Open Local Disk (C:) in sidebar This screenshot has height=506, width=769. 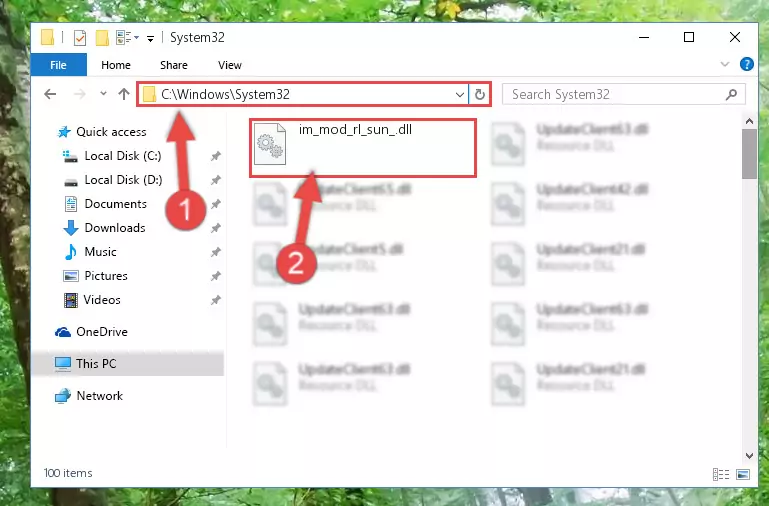tap(123, 156)
